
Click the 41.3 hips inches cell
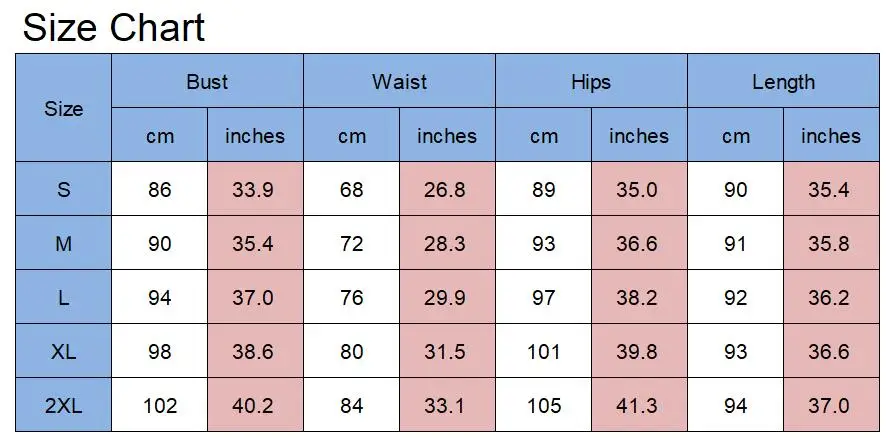(639, 404)
